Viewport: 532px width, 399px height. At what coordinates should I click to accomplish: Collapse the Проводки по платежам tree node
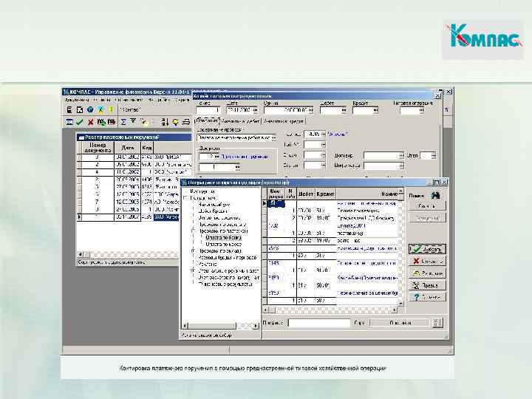[x=193, y=231]
